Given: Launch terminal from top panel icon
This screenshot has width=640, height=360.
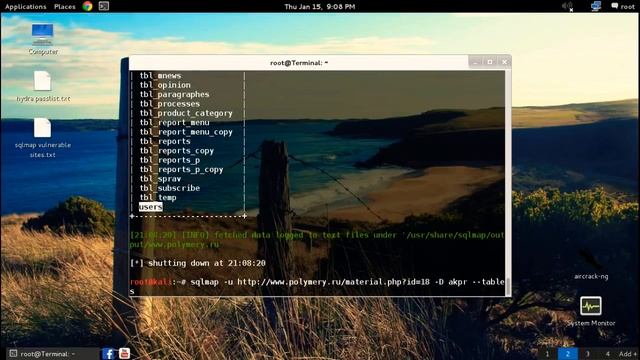Looking at the screenshot, I should (104, 6).
